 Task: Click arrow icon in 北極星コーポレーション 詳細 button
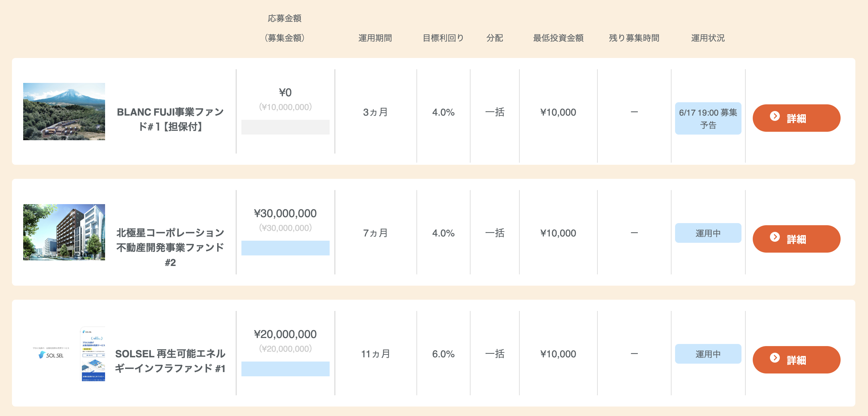pyautogui.click(x=775, y=237)
